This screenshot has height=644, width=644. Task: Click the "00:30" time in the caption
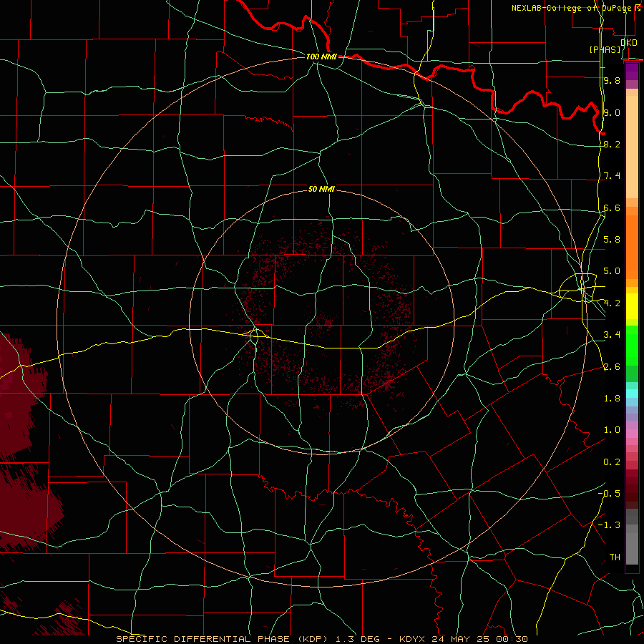pyautogui.click(x=512, y=639)
